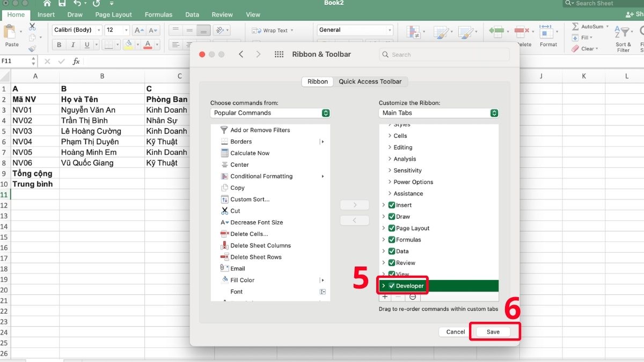Click the Format as Table icon

pos(441,33)
